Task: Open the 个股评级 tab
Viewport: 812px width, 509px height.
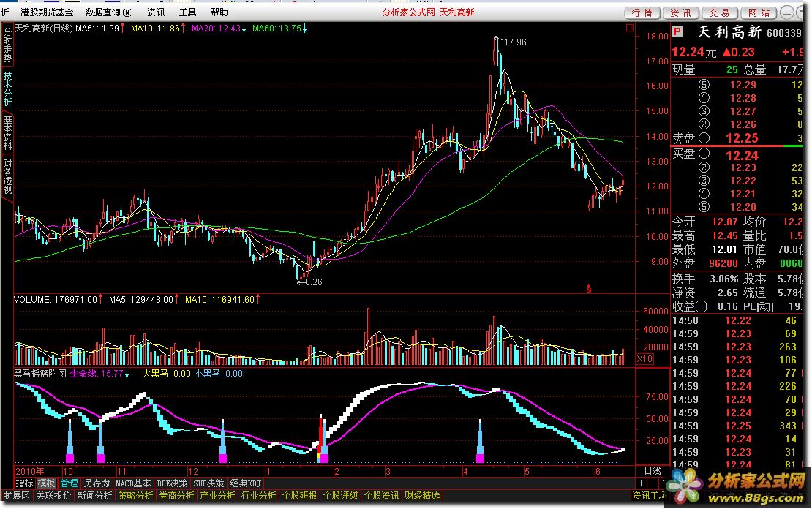Action: tap(340, 496)
